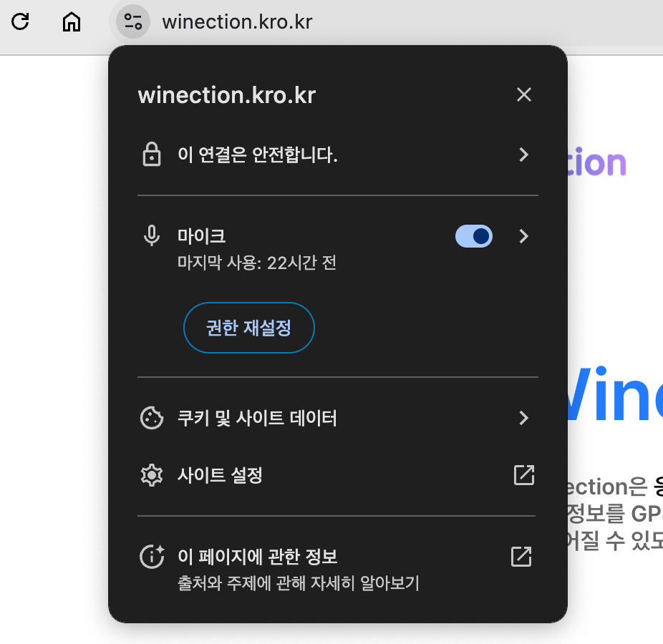The image size is (663, 644).
Task: Open external link icon for 이 페이지에 관한 정보
Action: (521, 557)
